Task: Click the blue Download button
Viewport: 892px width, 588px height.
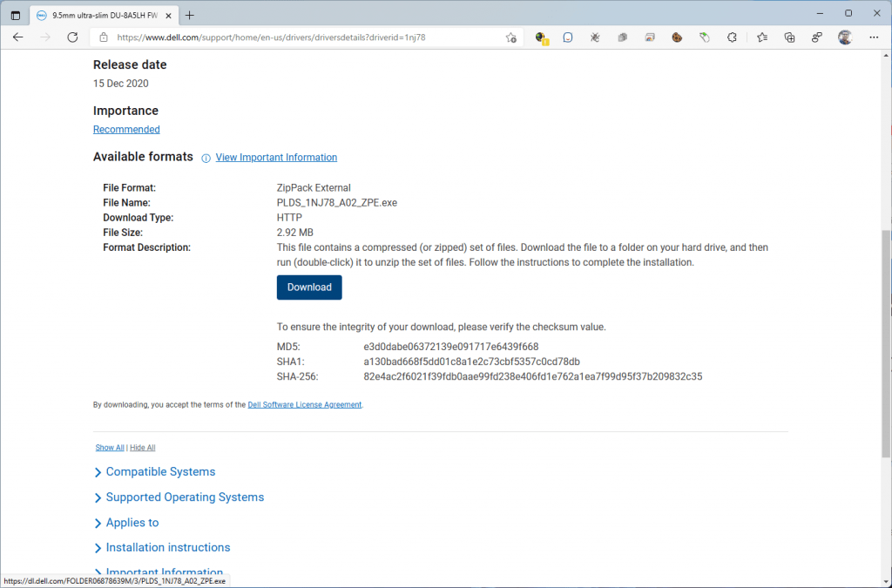Action: tap(309, 287)
